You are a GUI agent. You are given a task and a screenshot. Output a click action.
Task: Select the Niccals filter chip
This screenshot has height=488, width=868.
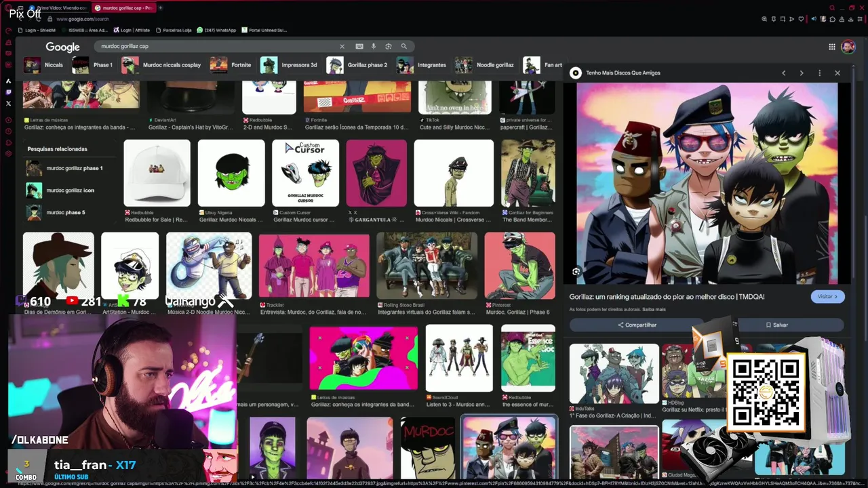coord(43,65)
